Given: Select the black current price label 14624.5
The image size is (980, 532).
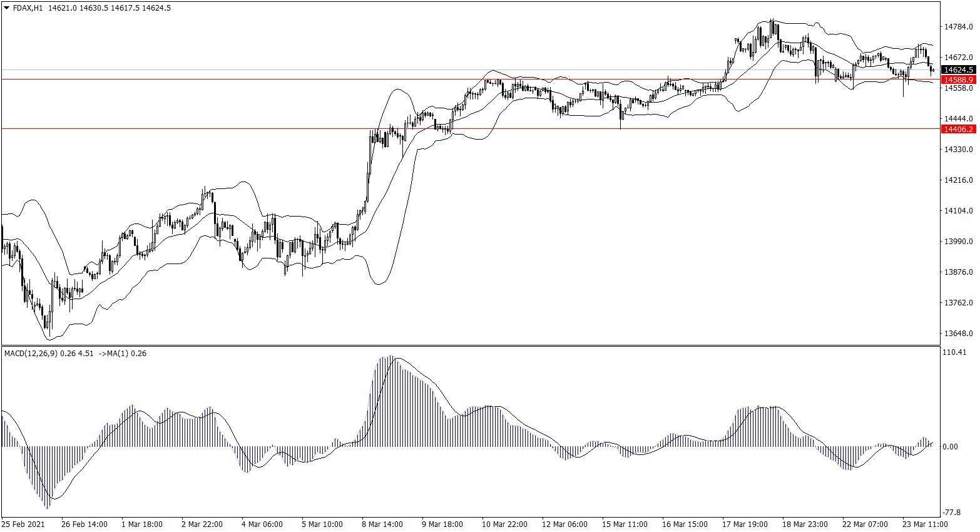Looking at the screenshot, I should click(x=958, y=70).
